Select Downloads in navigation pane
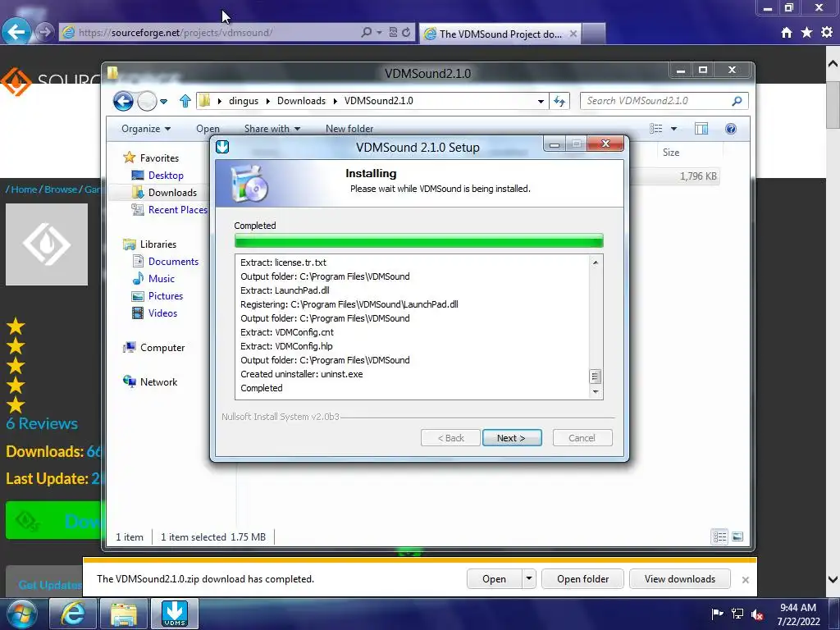840x630 pixels. pos(172,192)
